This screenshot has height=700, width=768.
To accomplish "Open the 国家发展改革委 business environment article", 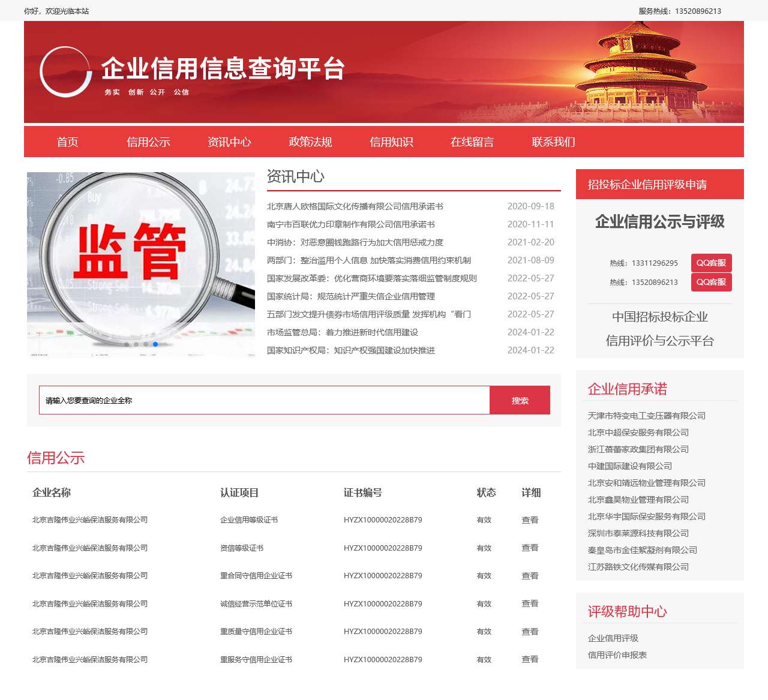I will point(372,278).
